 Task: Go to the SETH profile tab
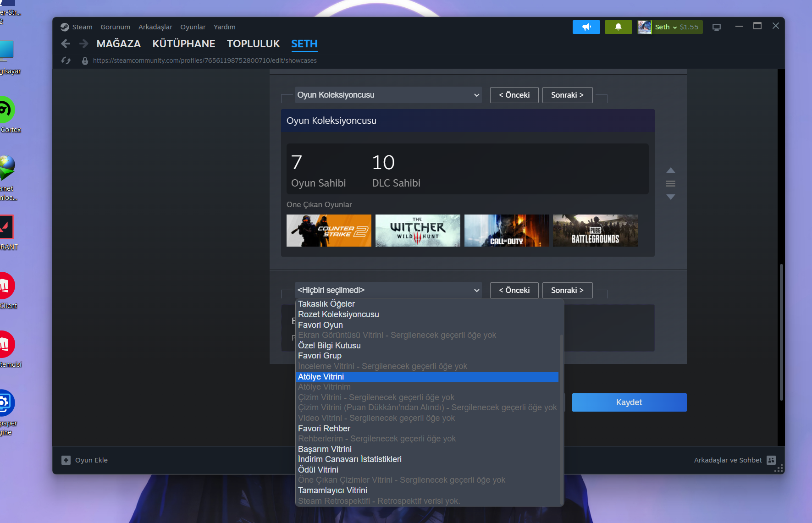point(304,44)
